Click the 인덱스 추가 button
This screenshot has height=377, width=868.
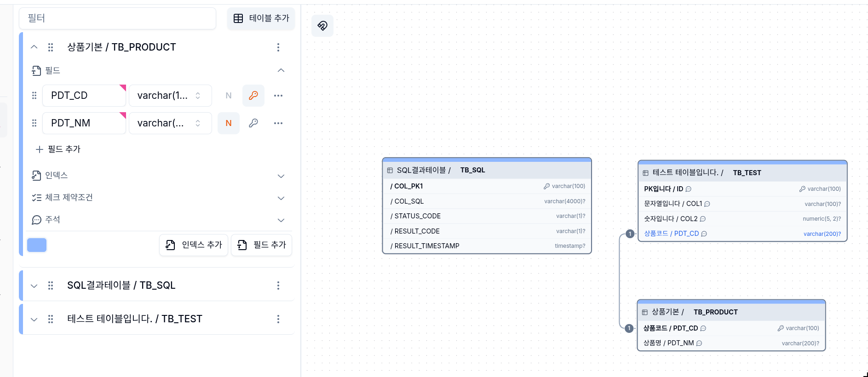coord(194,245)
